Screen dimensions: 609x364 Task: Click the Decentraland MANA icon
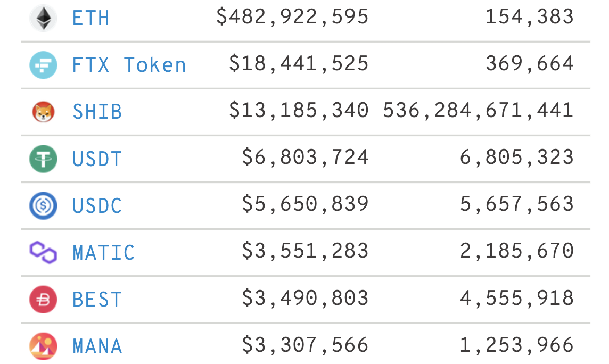click(x=43, y=346)
